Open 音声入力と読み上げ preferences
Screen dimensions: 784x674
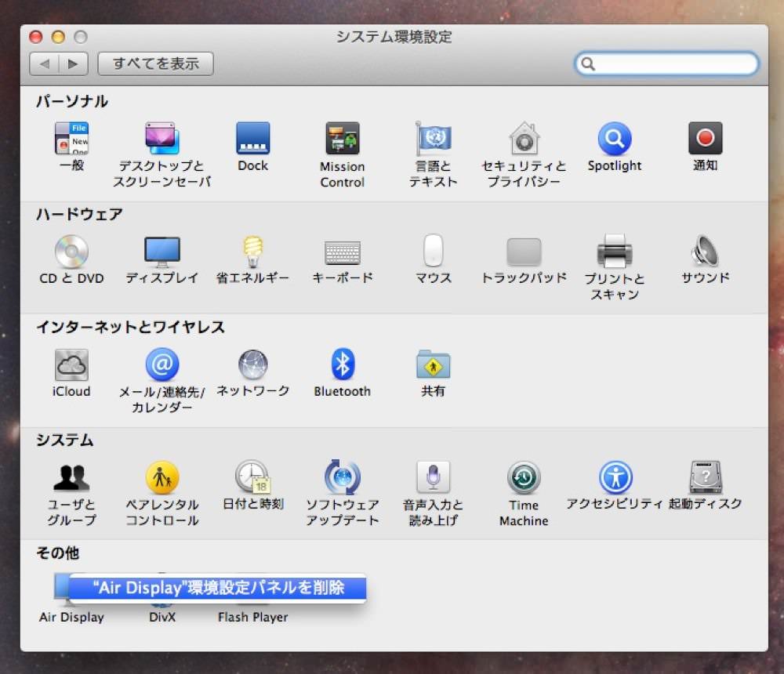(434, 477)
